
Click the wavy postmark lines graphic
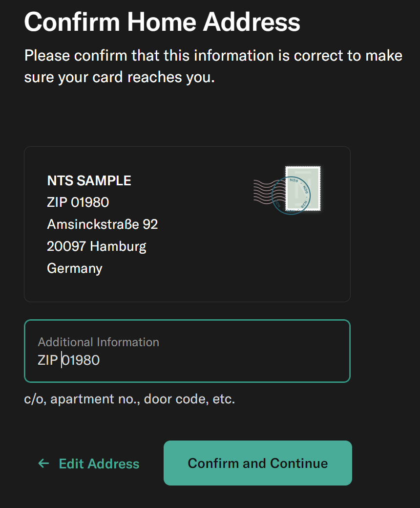coord(264,191)
